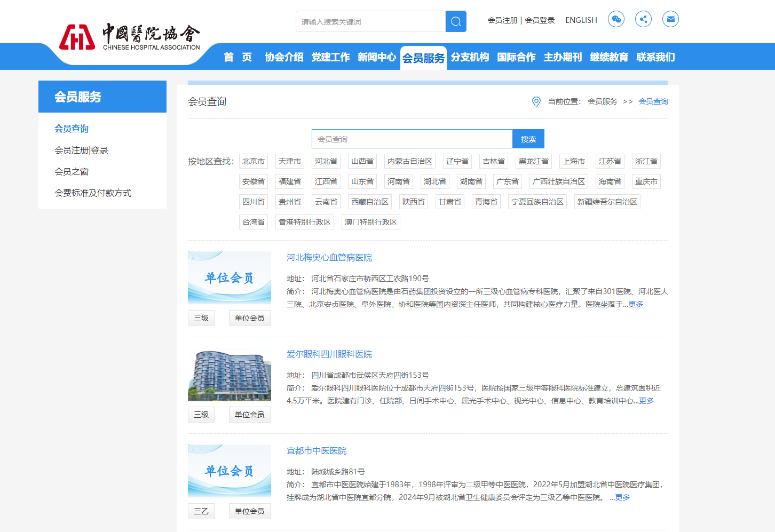Filter members by 香港特别行政区

point(305,222)
